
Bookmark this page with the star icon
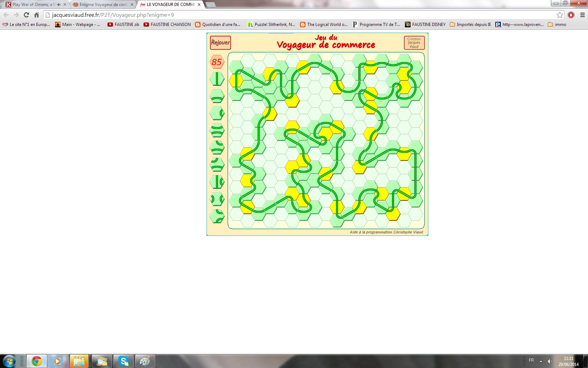(560, 15)
